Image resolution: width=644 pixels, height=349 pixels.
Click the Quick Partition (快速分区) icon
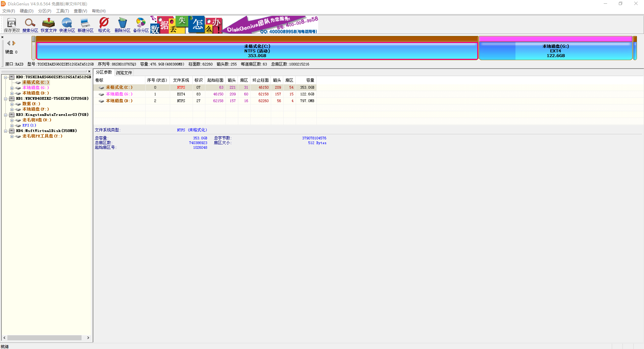[67, 25]
